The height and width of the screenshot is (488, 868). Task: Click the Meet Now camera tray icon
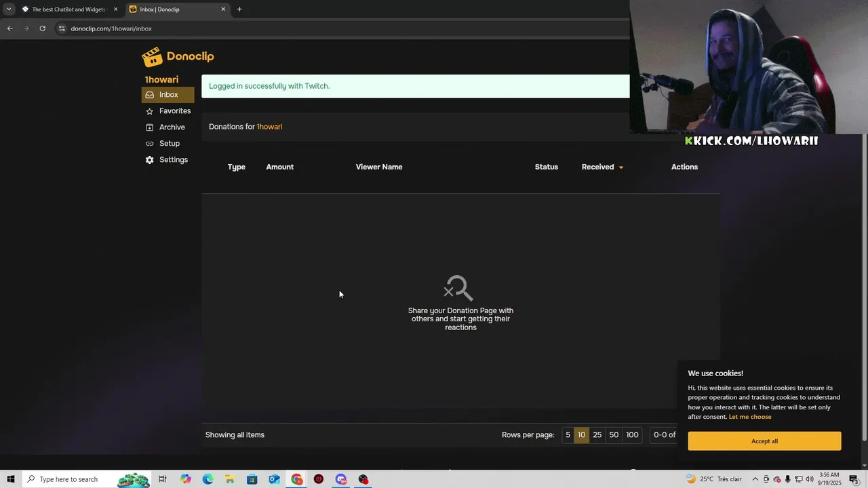766,479
